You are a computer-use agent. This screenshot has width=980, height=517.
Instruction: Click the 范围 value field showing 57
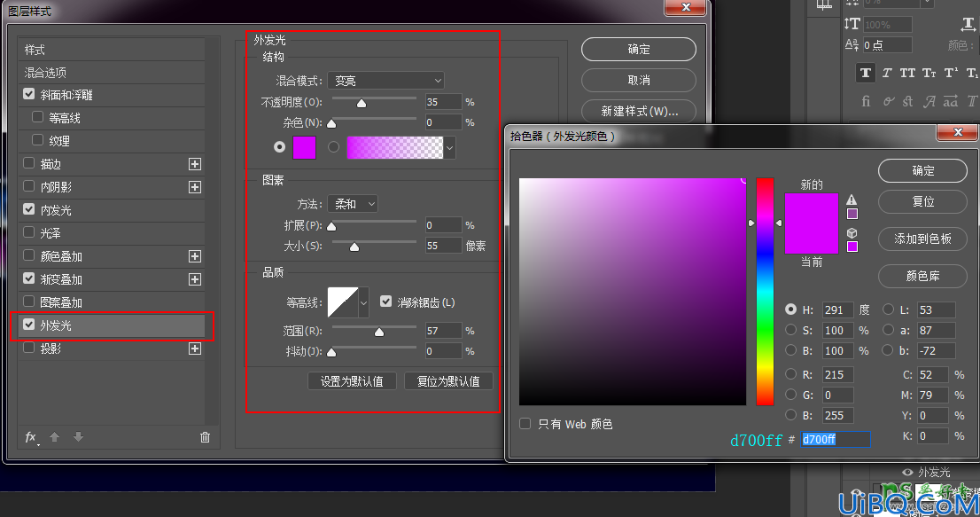pyautogui.click(x=443, y=331)
